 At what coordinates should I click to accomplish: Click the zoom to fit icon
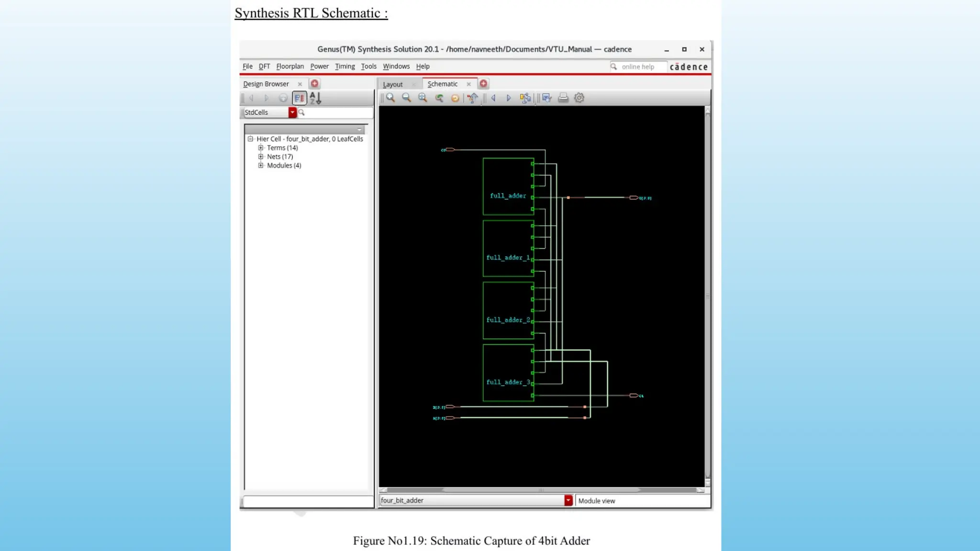(423, 98)
